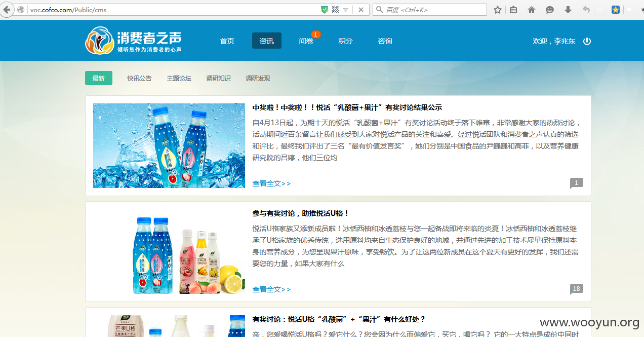
Task: Open the thumbnail with bottles and lemon
Action: pos(169,252)
